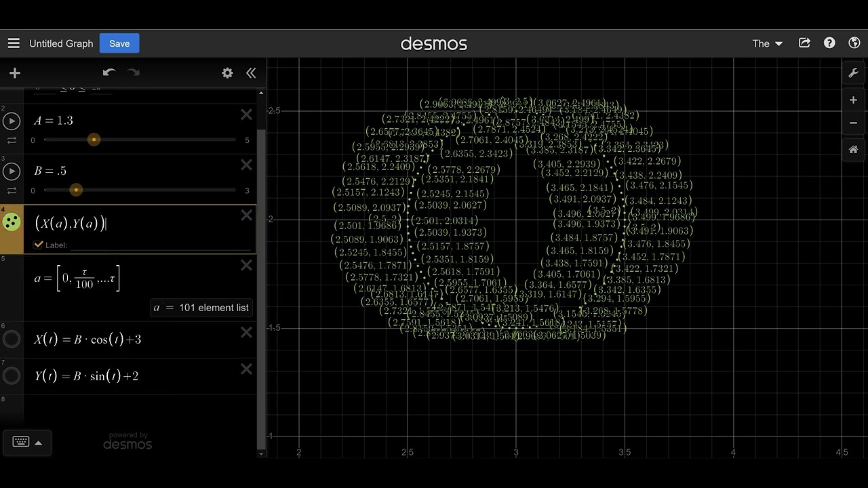Click the B = .5 expression text
This screenshot has width=868, height=488.
pos(51,171)
